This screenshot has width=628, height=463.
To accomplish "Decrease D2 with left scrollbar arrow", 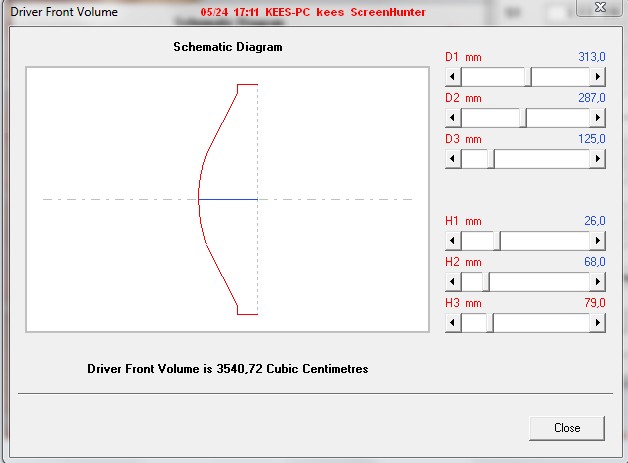I will [x=453, y=118].
